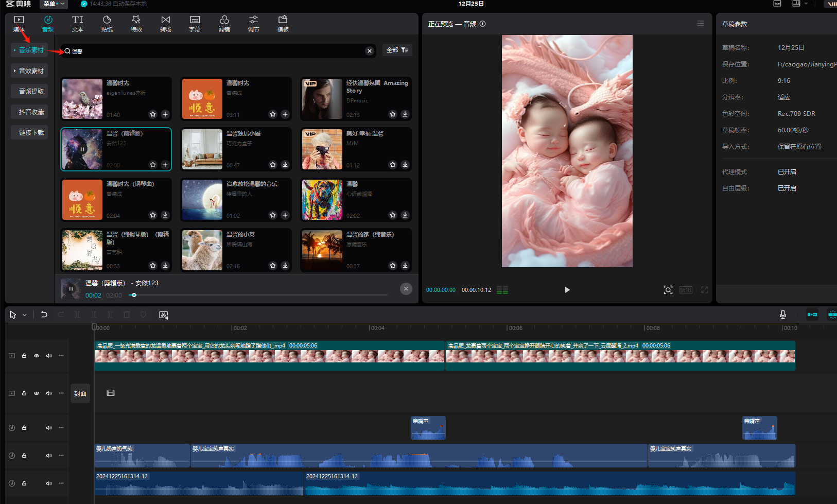Mute the 20241225161314-13 audio track

(49, 483)
